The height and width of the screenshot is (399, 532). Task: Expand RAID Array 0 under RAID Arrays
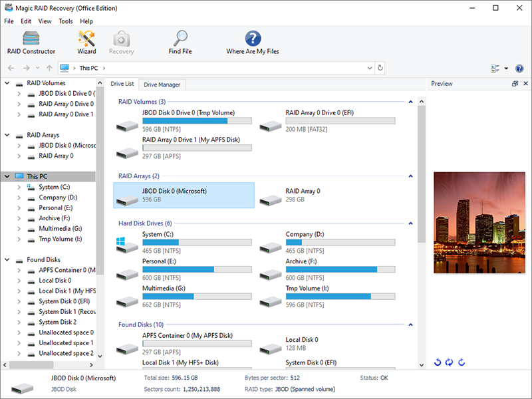(x=19, y=156)
